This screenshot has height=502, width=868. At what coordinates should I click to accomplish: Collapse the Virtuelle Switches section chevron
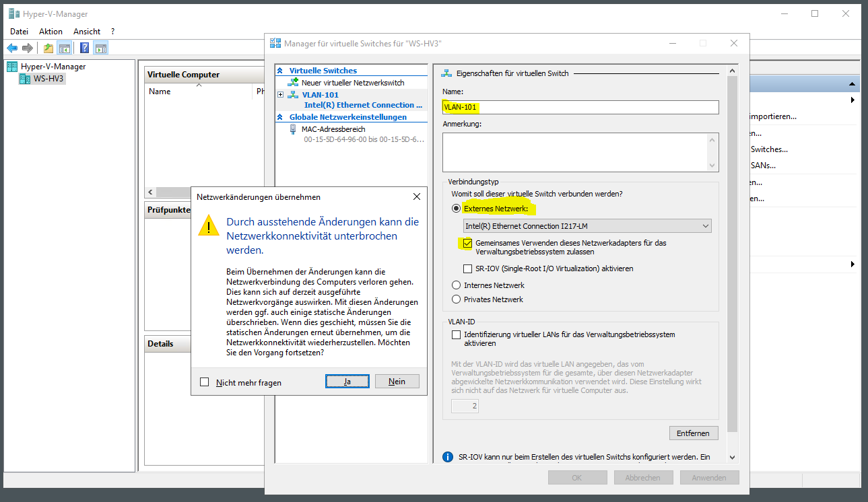[280, 71]
